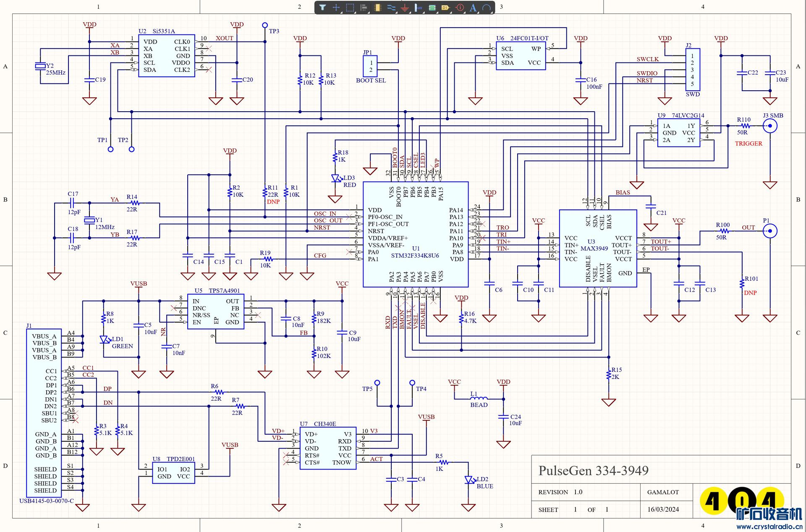The height and width of the screenshot is (532, 806).
Task: Click the red directives info icon
Action: (x=460, y=8)
